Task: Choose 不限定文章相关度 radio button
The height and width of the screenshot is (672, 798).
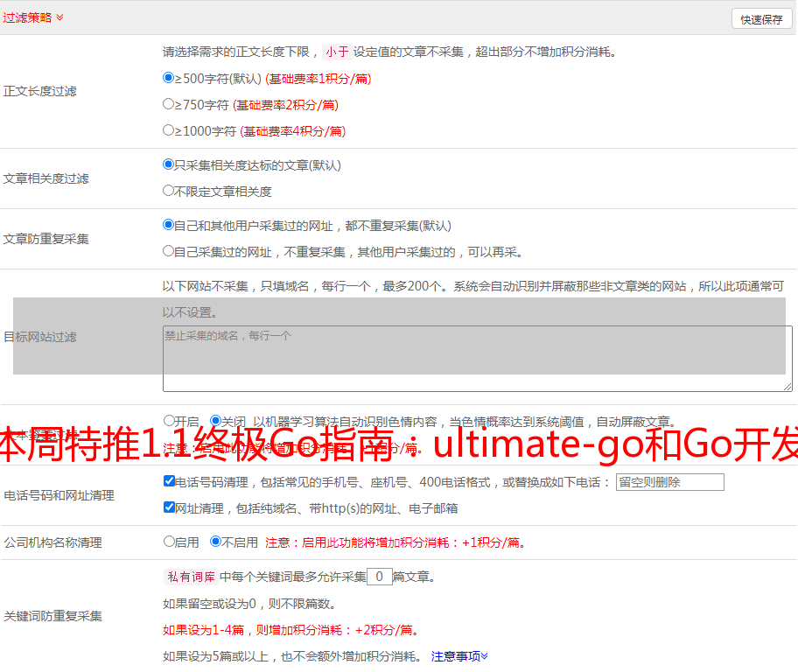Action: pyautogui.click(x=169, y=191)
